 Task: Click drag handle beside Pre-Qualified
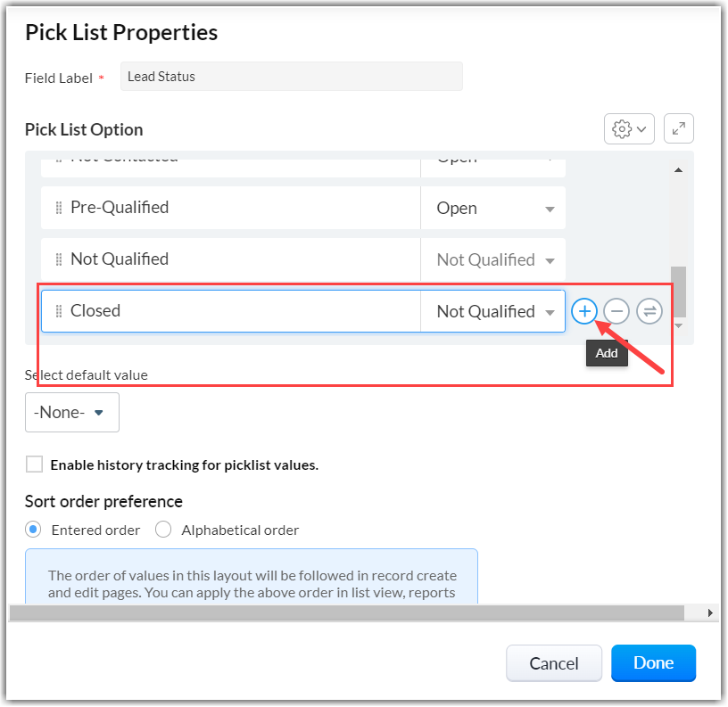59,208
